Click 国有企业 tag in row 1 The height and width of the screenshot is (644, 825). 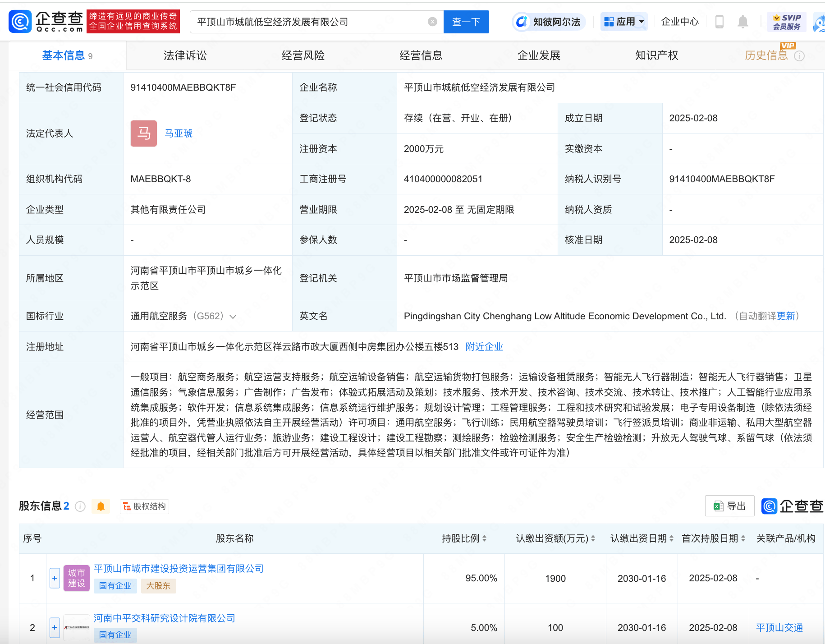click(115, 586)
